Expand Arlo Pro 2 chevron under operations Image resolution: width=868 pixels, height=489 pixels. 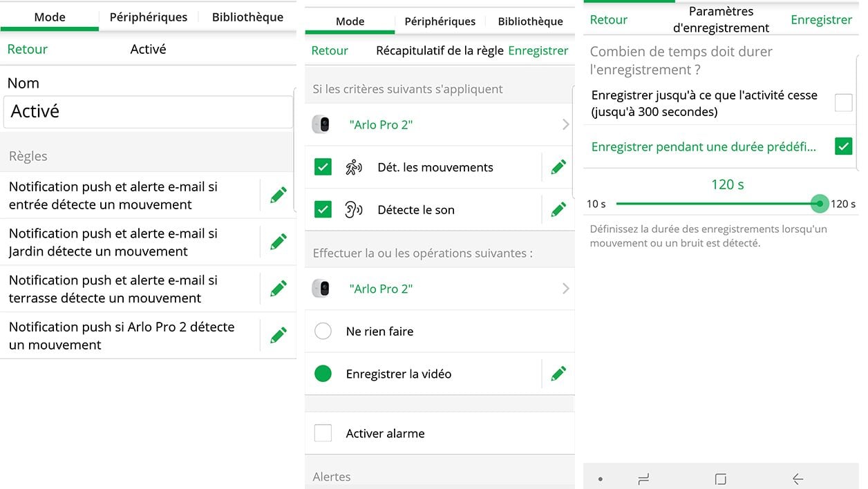(x=566, y=289)
